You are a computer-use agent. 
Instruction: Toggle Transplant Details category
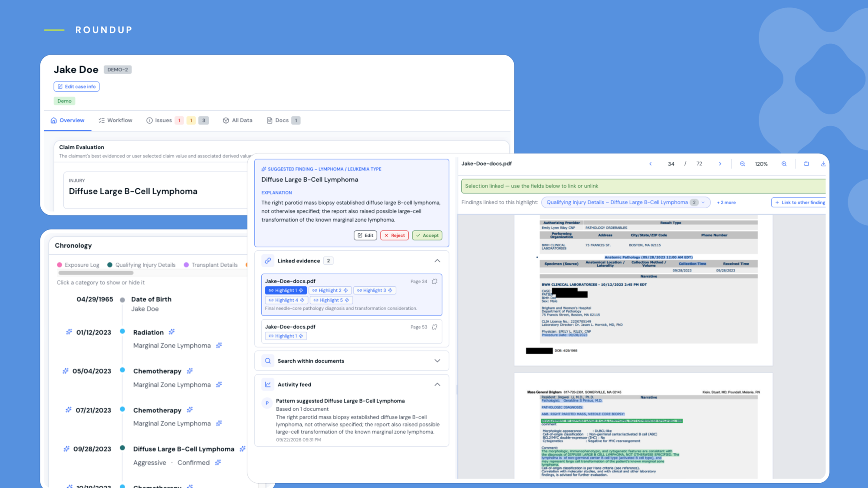tap(211, 265)
